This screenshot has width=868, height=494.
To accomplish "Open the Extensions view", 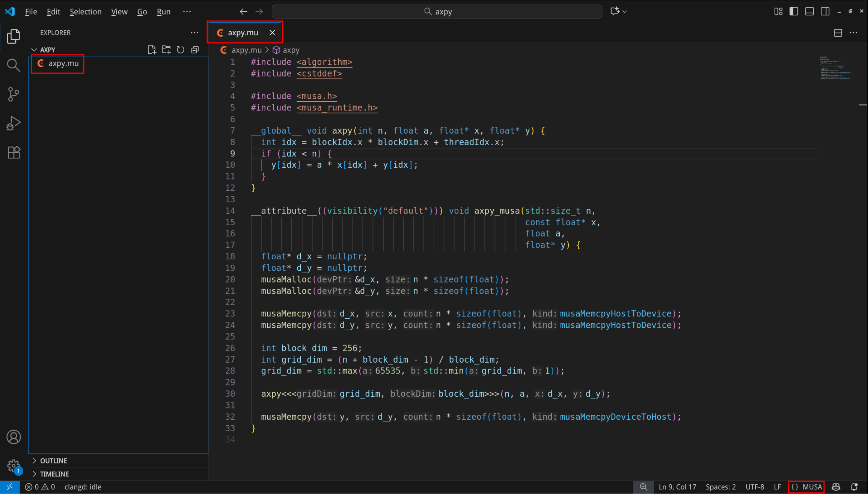I will [14, 152].
